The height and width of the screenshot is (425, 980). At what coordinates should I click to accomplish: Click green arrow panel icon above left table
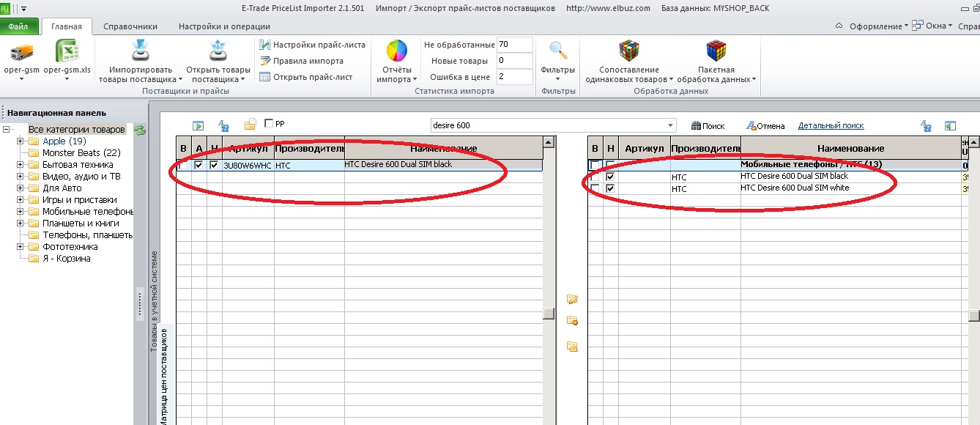[x=197, y=125]
